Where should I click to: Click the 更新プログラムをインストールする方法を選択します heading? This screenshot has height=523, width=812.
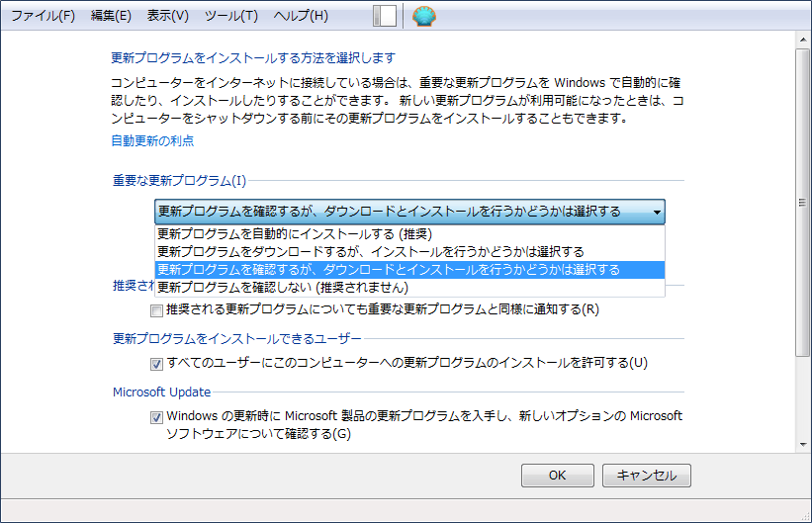(253, 57)
